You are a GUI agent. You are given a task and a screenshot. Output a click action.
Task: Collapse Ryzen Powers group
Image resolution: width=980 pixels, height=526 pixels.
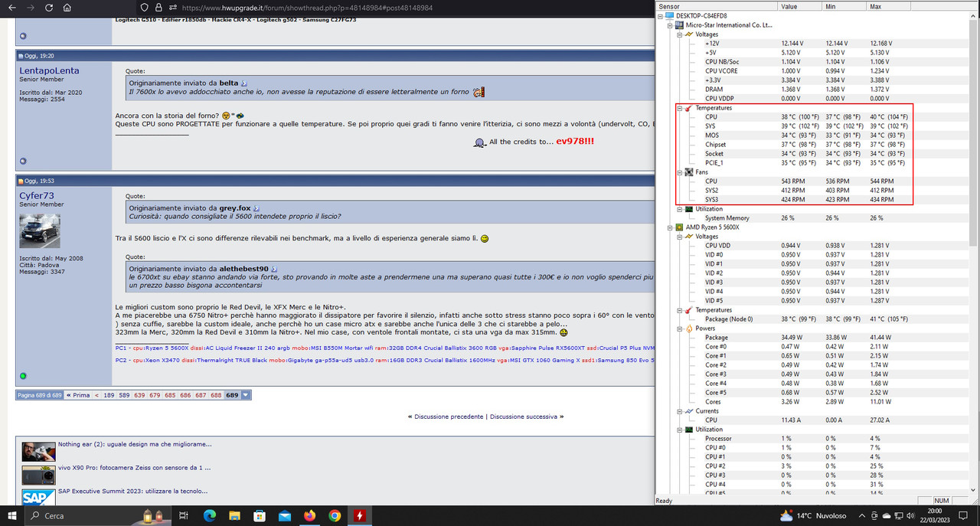679,328
